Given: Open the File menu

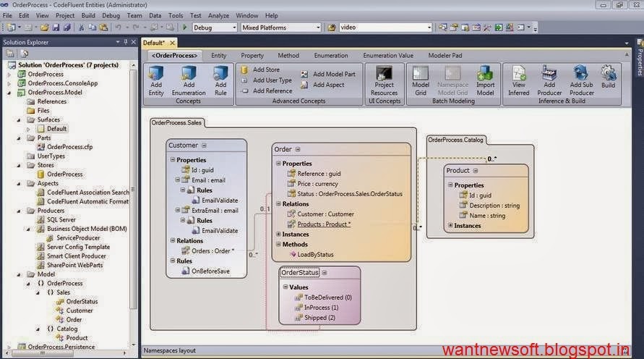Looking at the screenshot, I should (7, 16).
